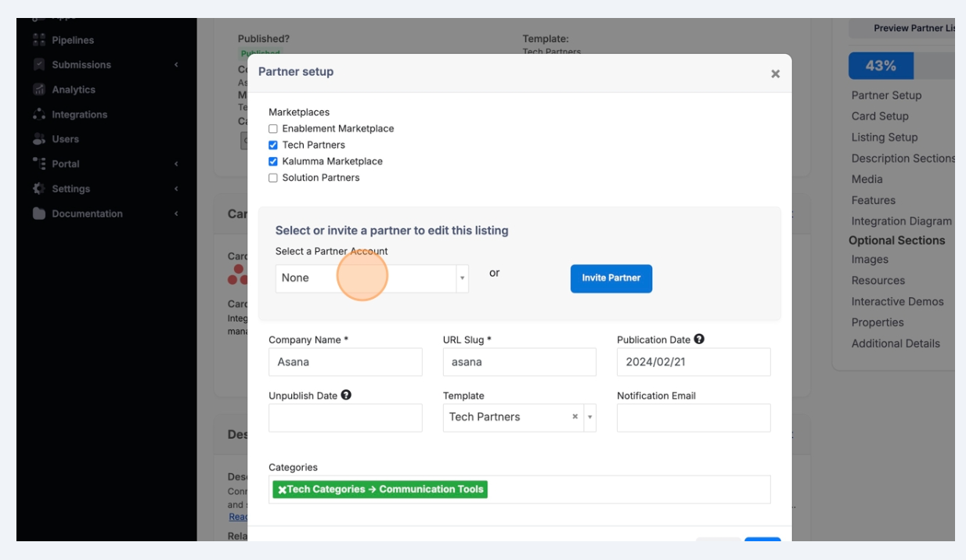
Task: Select the Integrations sidebar icon
Action: pos(39,114)
